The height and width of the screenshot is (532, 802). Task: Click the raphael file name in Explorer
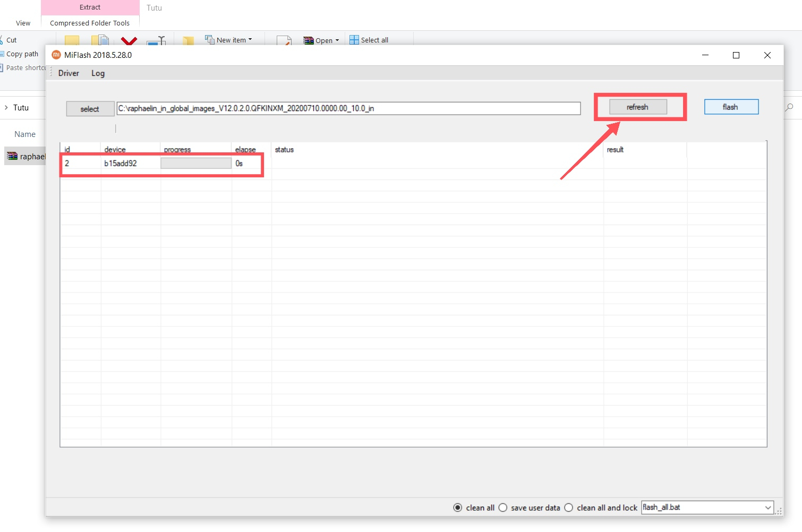[33, 156]
